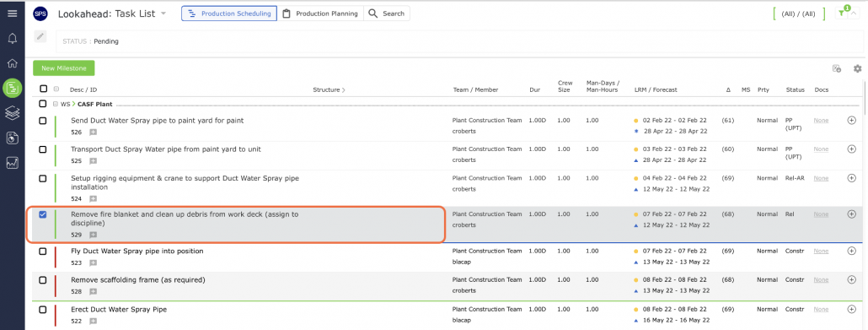
Task: Collapse the WS CASF Plant group
Action: tap(56, 104)
